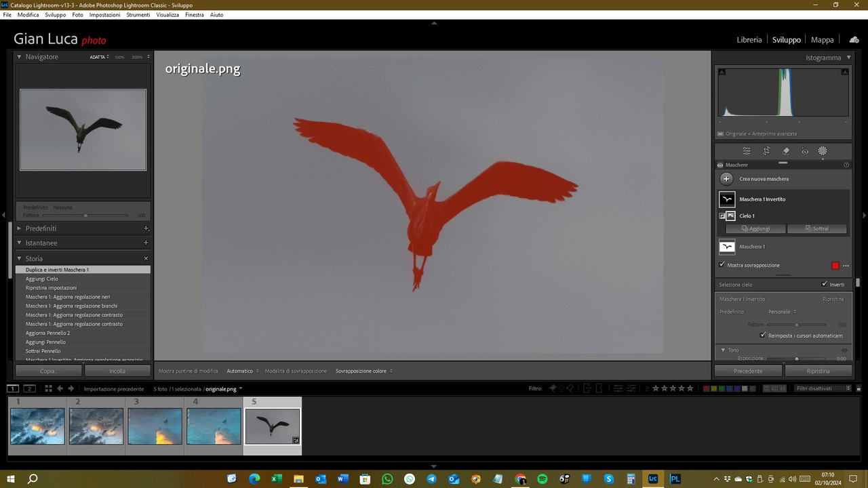Collapse the Storia panel

pyautogui.click(x=19, y=258)
